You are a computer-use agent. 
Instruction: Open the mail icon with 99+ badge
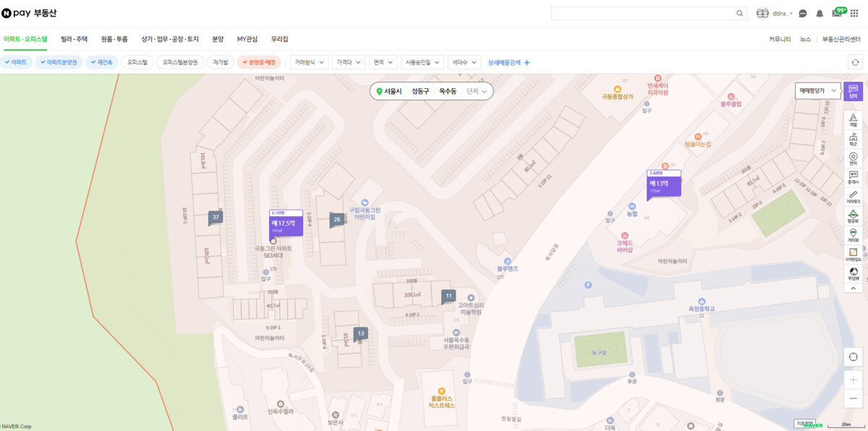click(837, 13)
